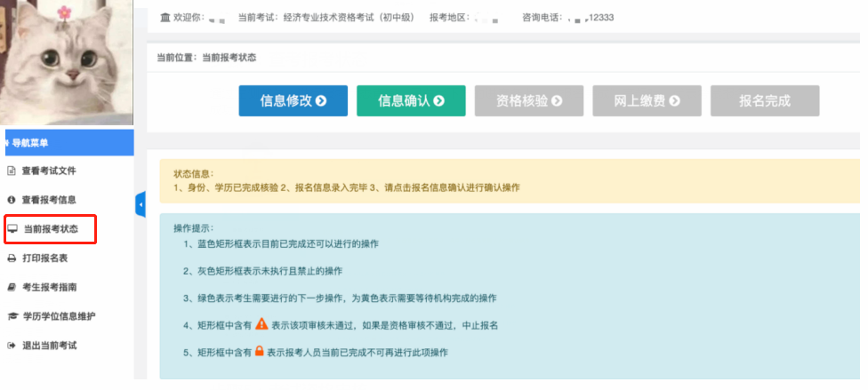Click the greyed-out 网上缴费 step button

pyautogui.click(x=647, y=101)
